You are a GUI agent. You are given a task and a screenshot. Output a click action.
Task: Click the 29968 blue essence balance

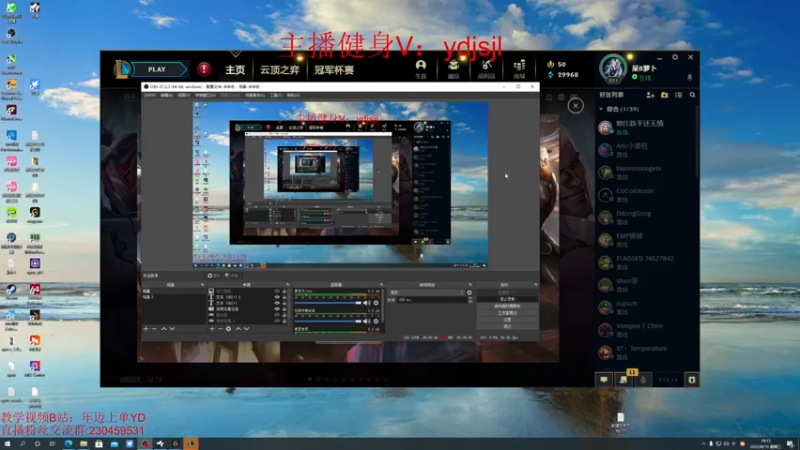pyautogui.click(x=563, y=74)
